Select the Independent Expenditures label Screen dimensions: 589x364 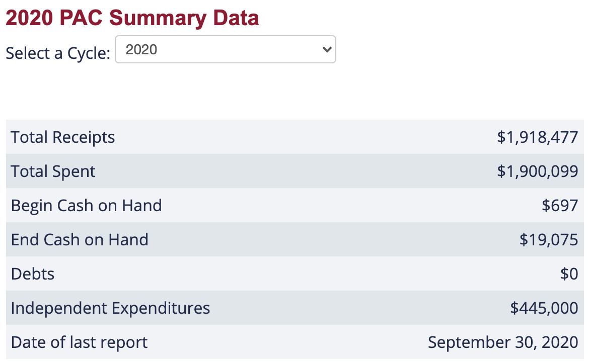pyautogui.click(x=110, y=308)
